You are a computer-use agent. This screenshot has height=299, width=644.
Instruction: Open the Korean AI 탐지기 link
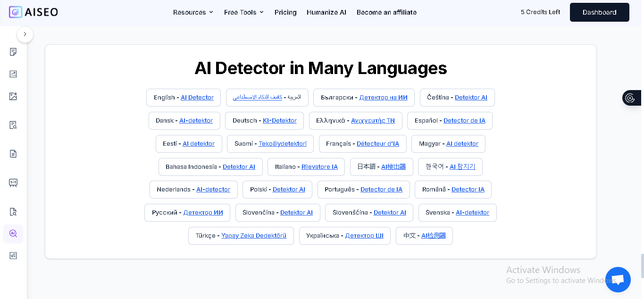(462, 167)
